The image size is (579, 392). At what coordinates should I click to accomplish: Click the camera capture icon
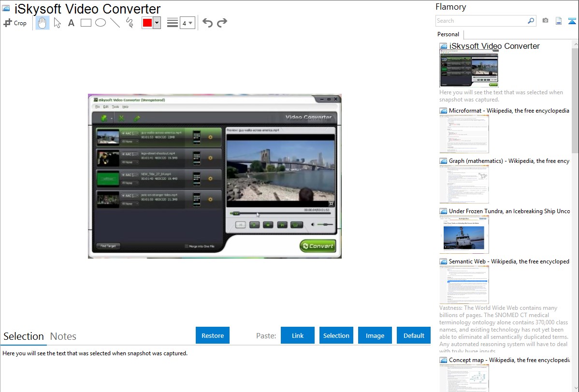(x=545, y=21)
